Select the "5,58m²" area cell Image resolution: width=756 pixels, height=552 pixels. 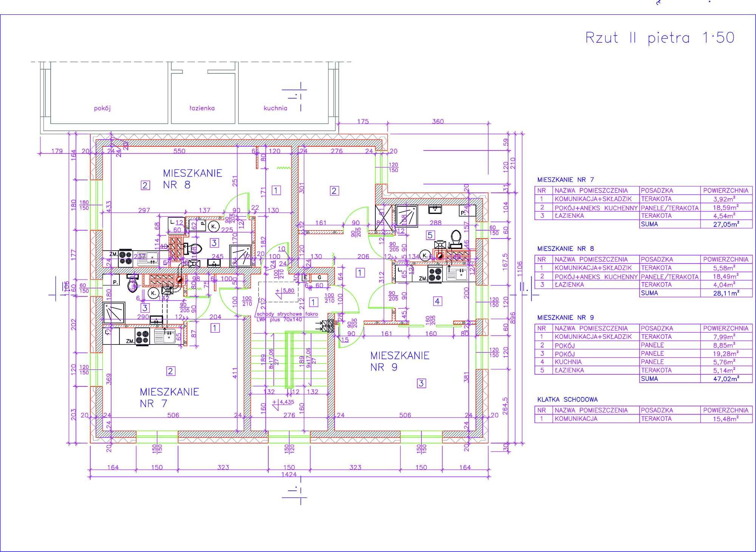pyautogui.click(x=726, y=268)
